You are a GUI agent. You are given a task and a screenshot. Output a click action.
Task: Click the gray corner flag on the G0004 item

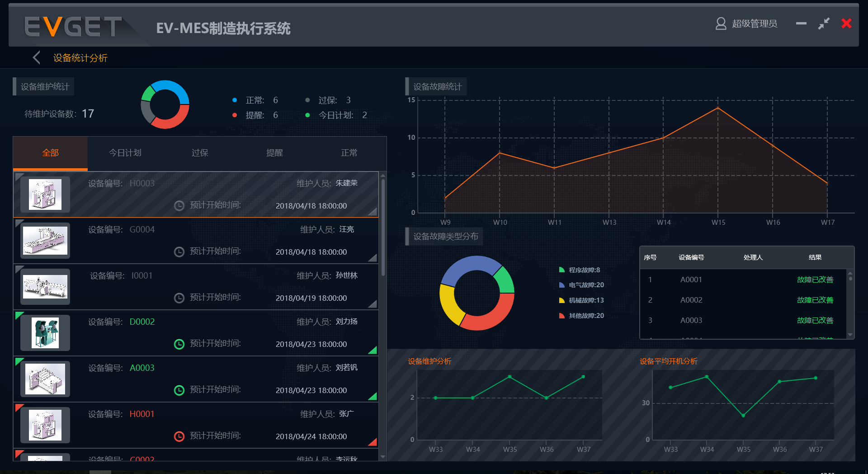[x=19, y=223]
